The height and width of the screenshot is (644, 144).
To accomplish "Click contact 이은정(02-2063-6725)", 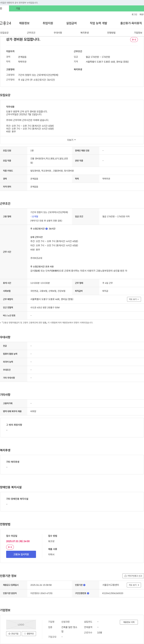I will pyautogui.click(x=41, y=593).
